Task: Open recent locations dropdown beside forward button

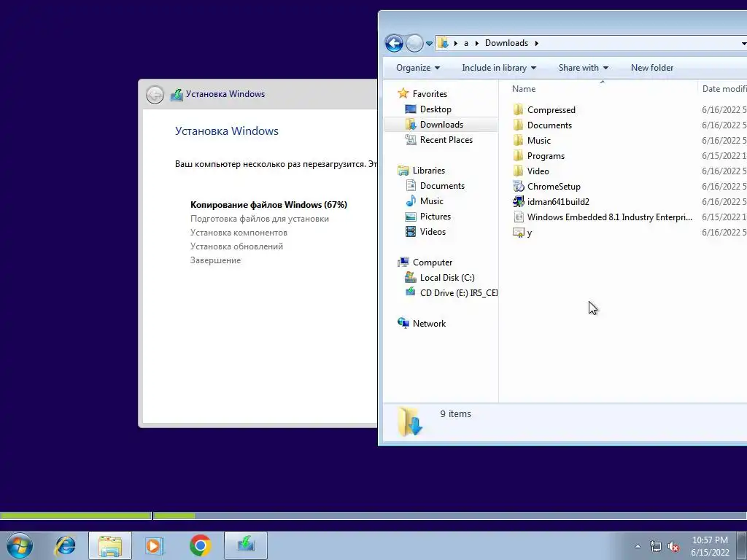Action: click(429, 44)
